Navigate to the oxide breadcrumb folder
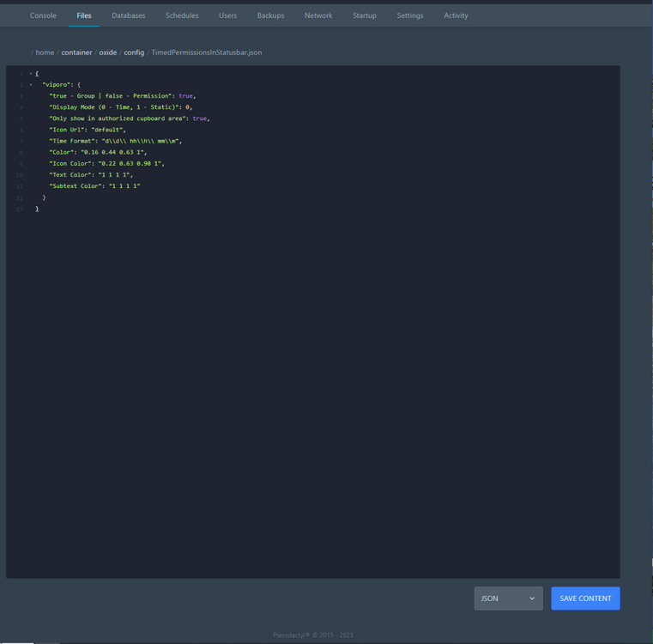This screenshot has width=653, height=644. [x=107, y=52]
